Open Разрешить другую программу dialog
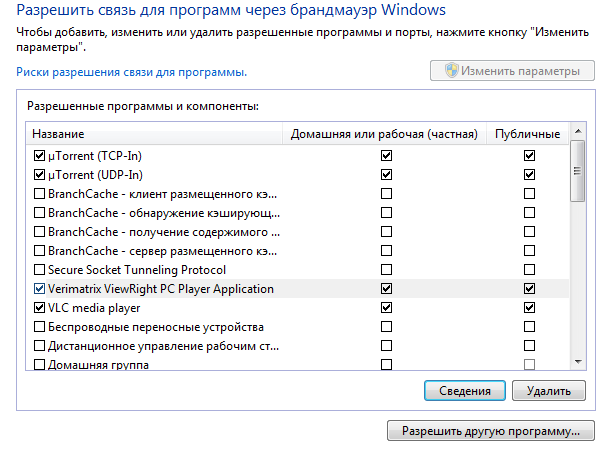This screenshot has height=449, width=601. tap(491, 431)
